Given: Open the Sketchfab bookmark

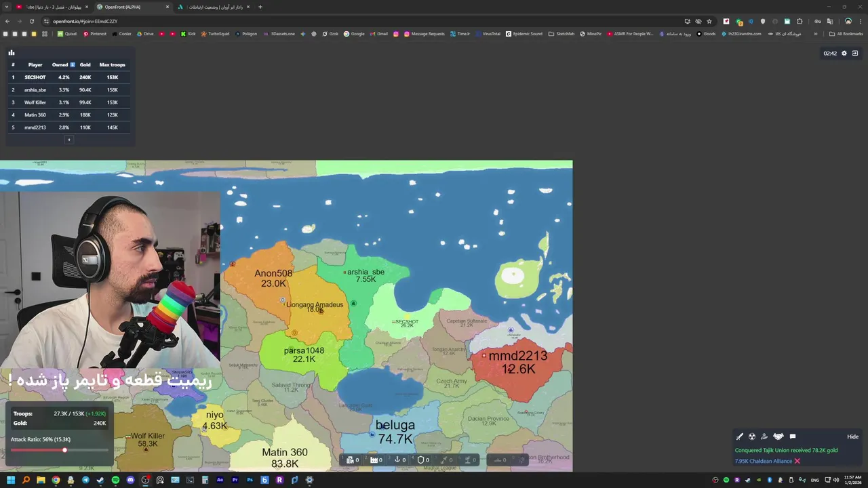Looking at the screenshot, I should click(561, 33).
